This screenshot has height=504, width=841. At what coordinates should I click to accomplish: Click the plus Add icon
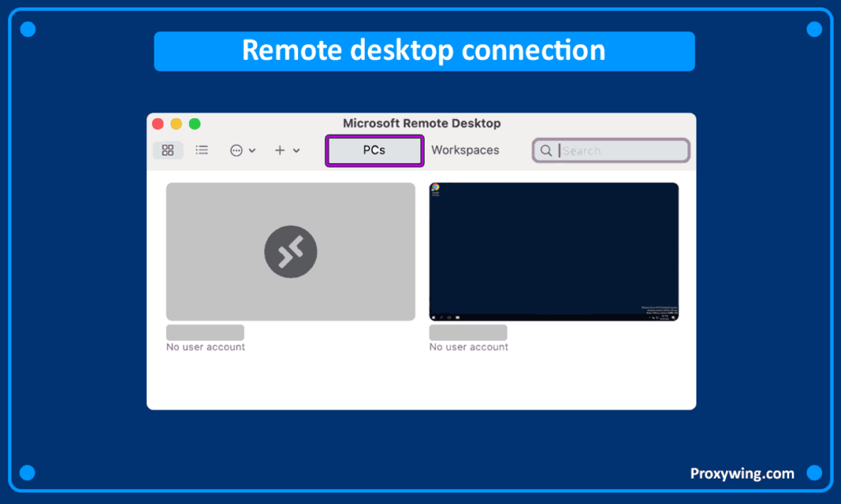click(279, 151)
